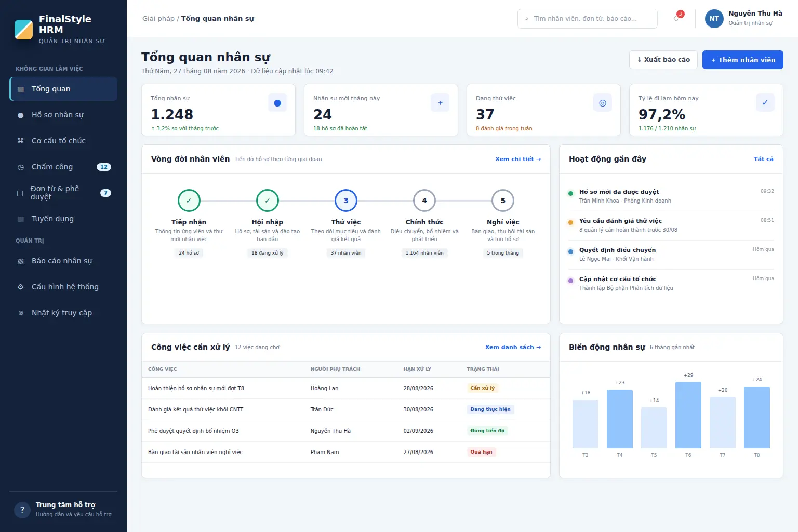Click the 1.164 nhân viên chip
This screenshot has height=532, width=798.
pos(424,253)
